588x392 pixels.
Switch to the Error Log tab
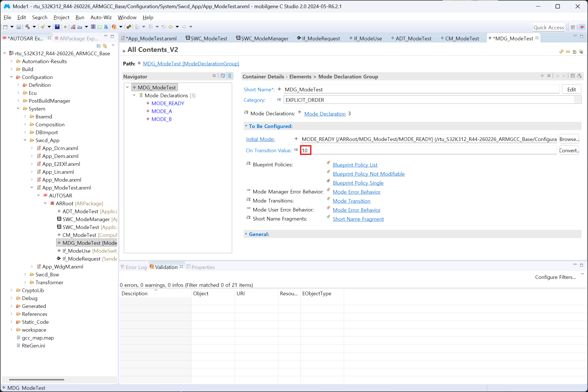pyautogui.click(x=134, y=267)
